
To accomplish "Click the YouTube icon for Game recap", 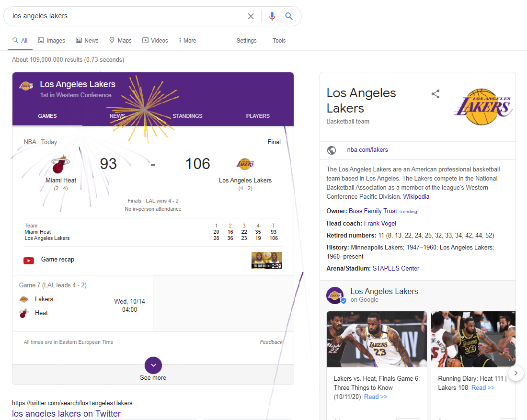I will [x=29, y=261].
